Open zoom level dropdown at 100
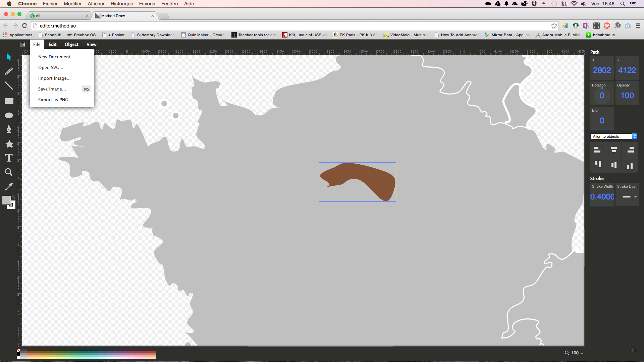 pos(574,353)
